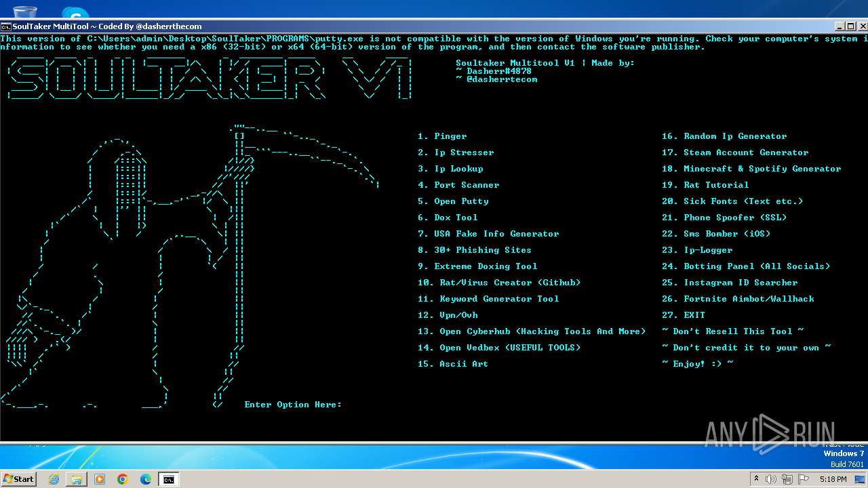This screenshot has height=488, width=868.
Task: Click option 21. Phone Spoofer
Action: coord(724,218)
